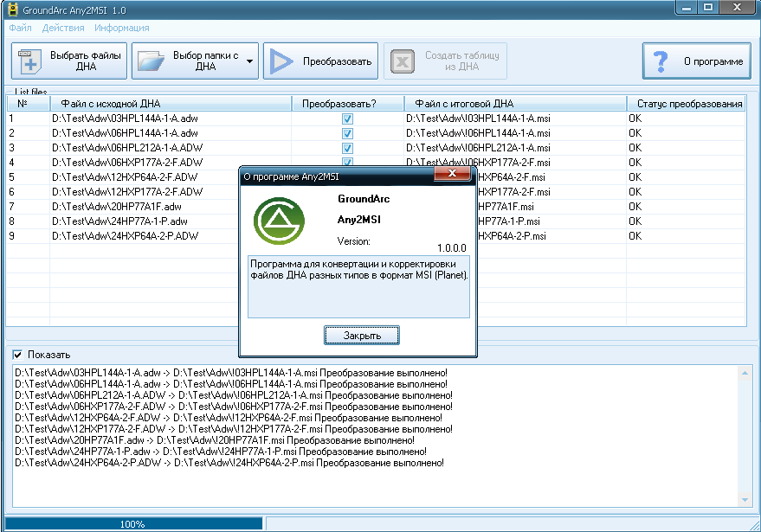Select source file 24HP77A-1-P.adw in table
Screen dimensions: 761x532
119,221
